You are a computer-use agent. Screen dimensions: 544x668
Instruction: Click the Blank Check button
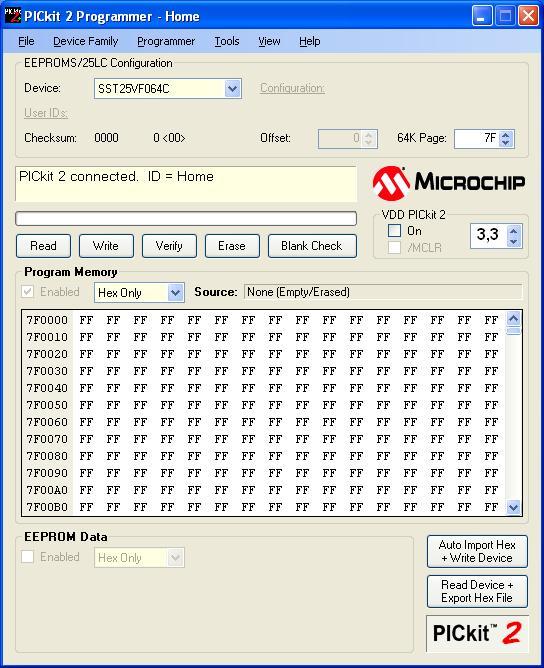(312, 246)
